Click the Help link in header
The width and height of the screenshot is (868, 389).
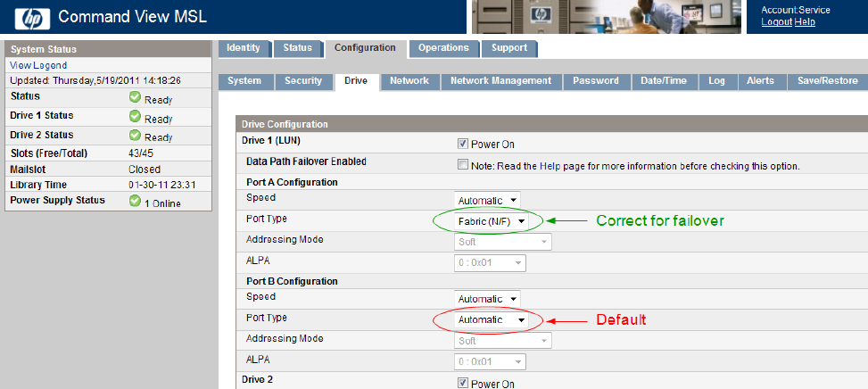(805, 22)
